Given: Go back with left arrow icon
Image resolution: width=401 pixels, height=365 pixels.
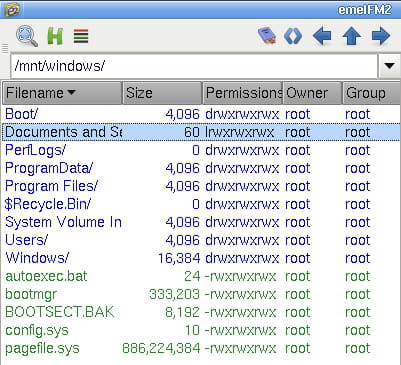Looking at the screenshot, I should [322, 36].
